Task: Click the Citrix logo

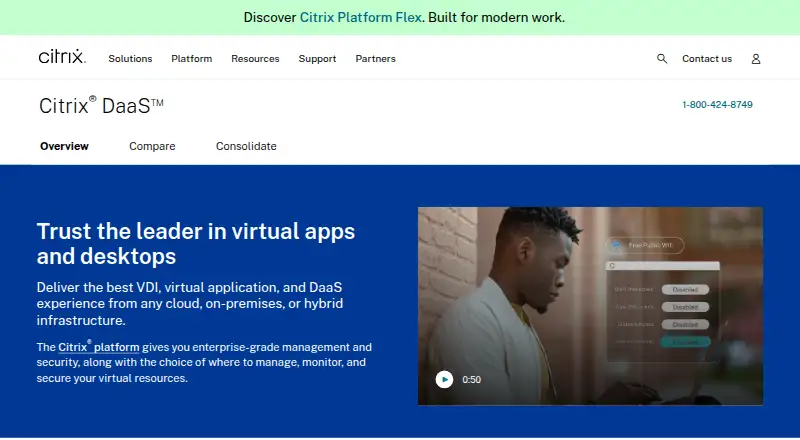Action: tap(62, 56)
